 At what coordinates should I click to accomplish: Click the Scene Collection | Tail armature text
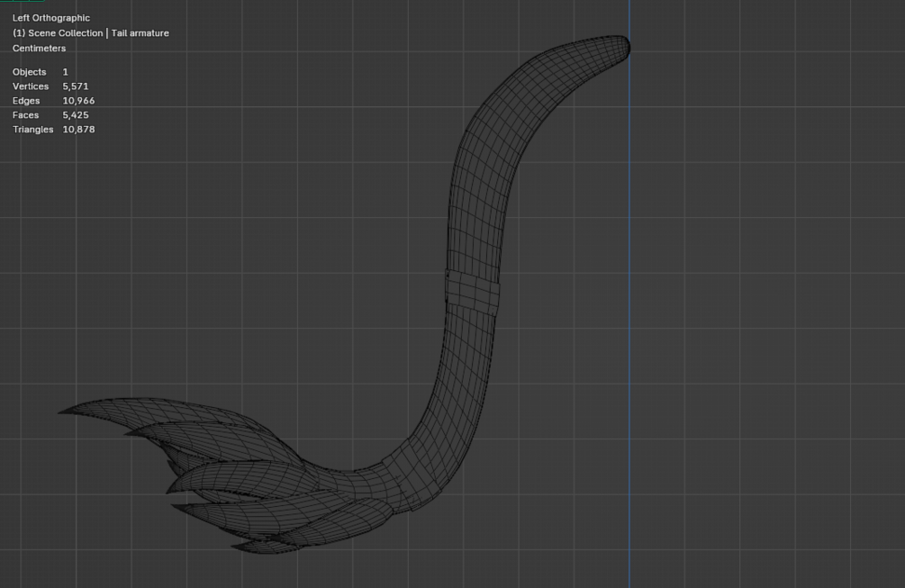(x=91, y=33)
